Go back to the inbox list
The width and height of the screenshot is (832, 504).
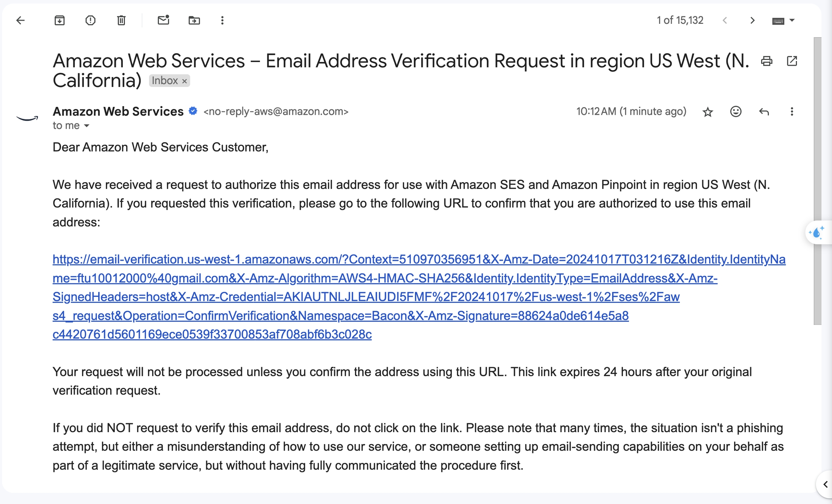point(21,21)
